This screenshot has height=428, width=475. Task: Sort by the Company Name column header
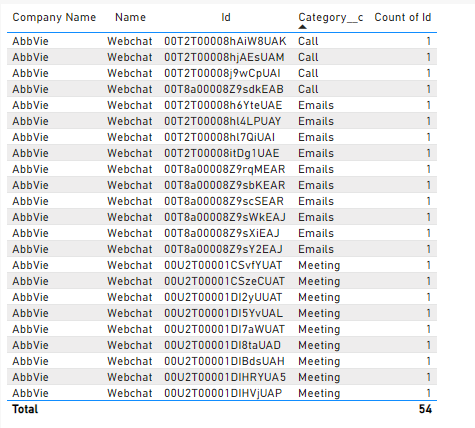click(54, 17)
